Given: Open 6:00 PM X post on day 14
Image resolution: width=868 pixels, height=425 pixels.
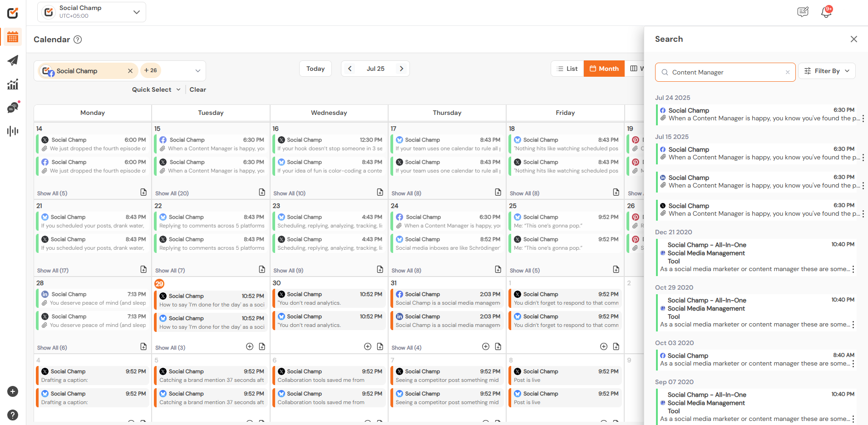Looking at the screenshot, I should click(x=93, y=144).
